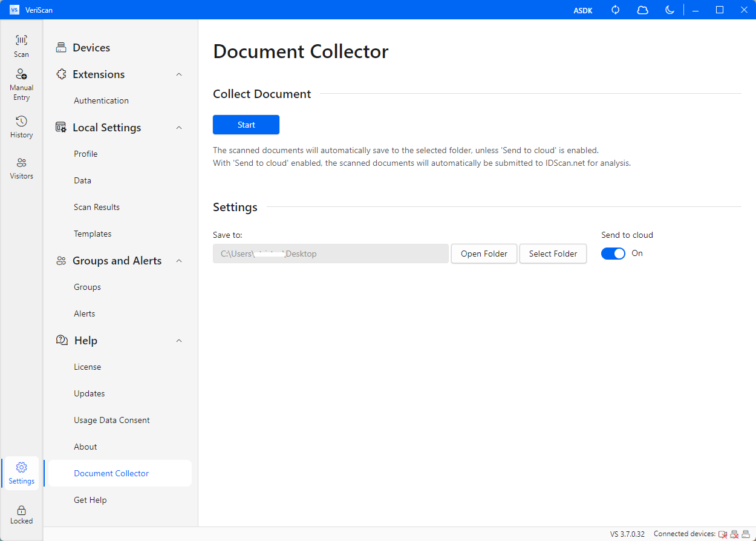Click the Extensions puzzle piece icon

coord(61,74)
